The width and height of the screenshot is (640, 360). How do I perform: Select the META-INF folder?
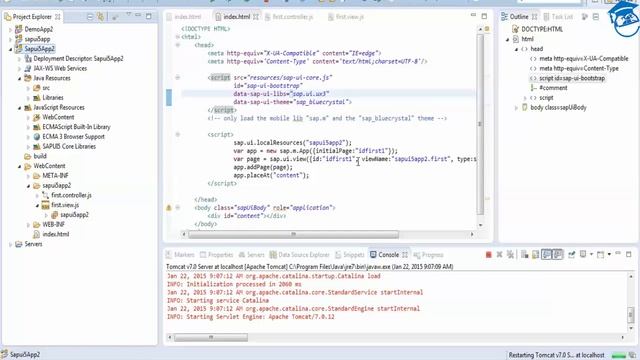click(55, 176)
